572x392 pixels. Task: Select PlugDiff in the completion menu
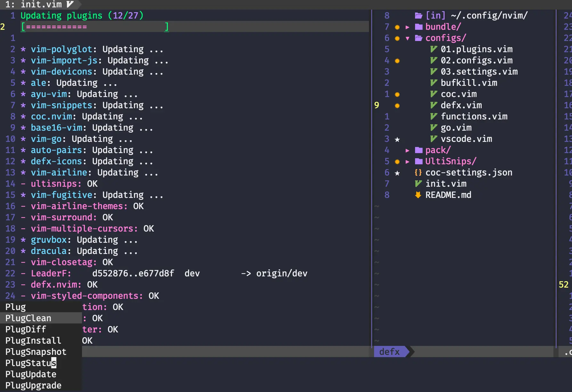[41, 329]
